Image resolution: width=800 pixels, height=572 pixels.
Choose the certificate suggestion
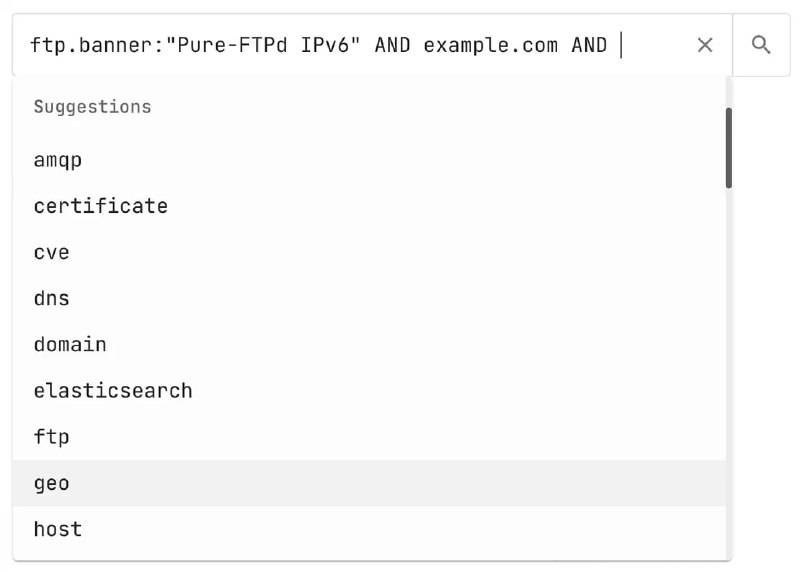(x=369, y=206)
